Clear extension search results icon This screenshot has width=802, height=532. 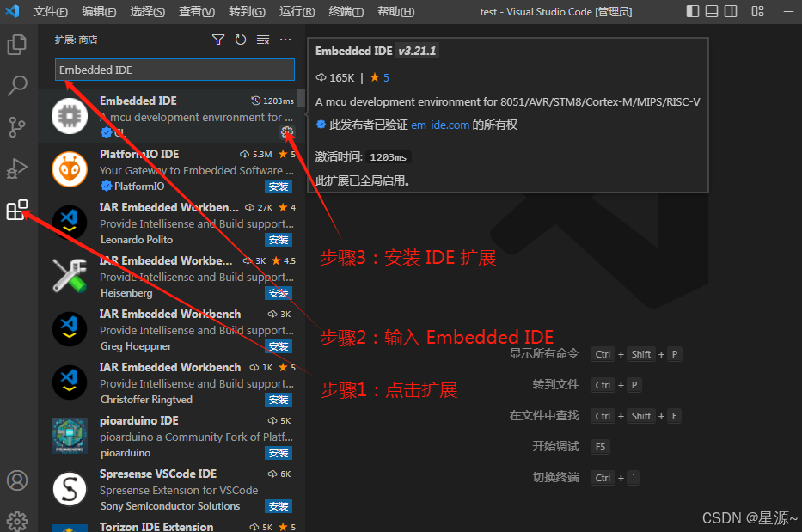coord(263,40)
